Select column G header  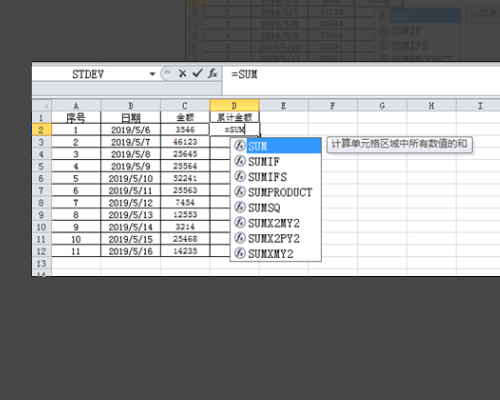click(382, 106)
